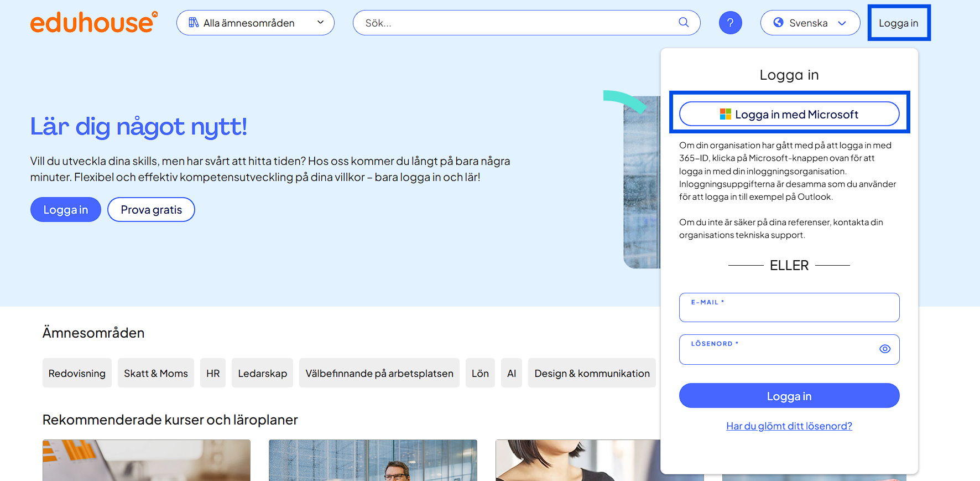Submit with the blue Logga in panel button
980x481 pixels.
pos(789,396)
